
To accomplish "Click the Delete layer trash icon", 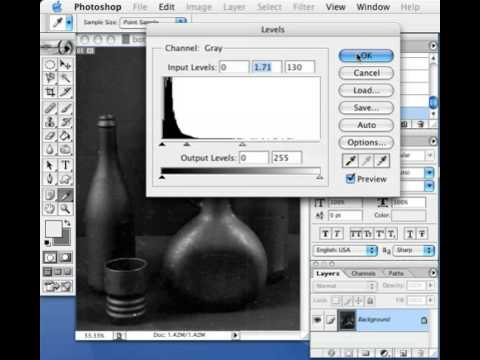I will click(x=420, y=353).
